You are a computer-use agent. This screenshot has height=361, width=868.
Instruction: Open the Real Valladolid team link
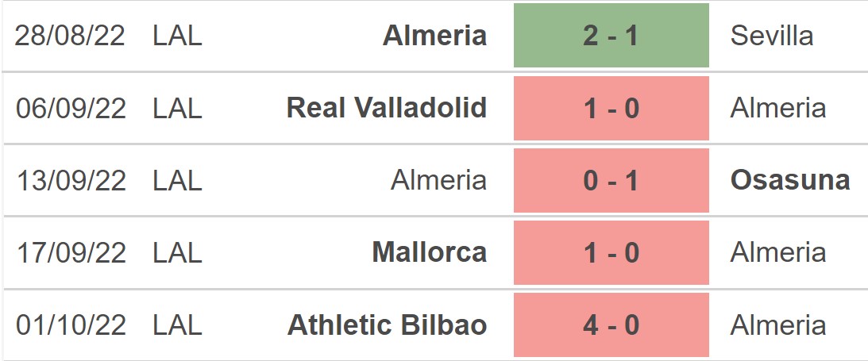coord(386,108)
